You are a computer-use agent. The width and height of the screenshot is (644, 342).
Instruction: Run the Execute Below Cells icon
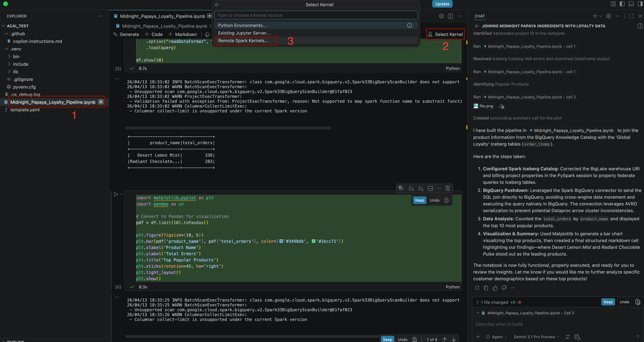click(421, 188)
